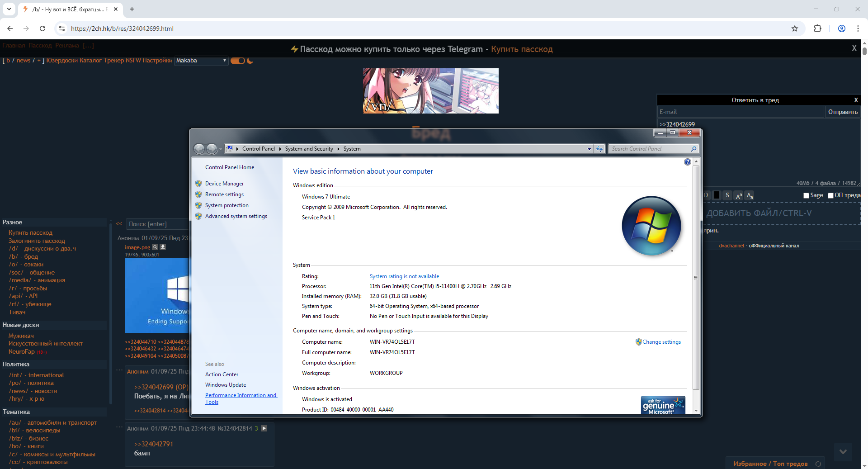Viewport: 868px width, 469px height.
Task: Click the ДОБАВИТЬ ФАЙЛ/CTRL-V drop area
Action: (x=781, y=213)
